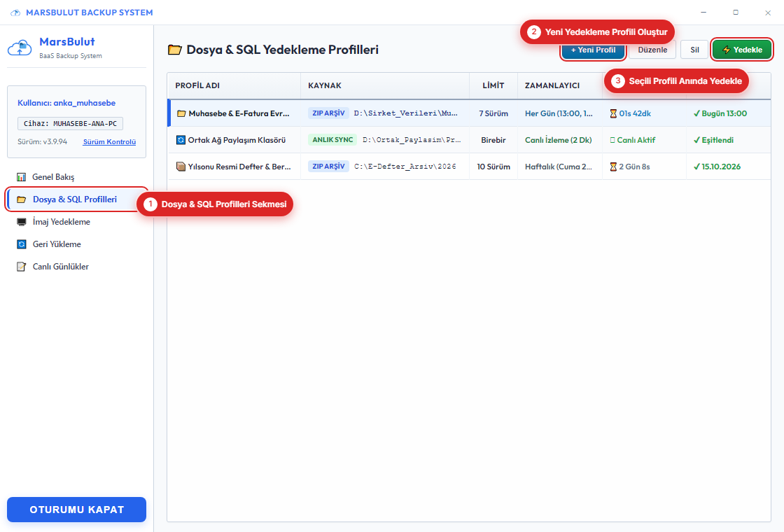Click the hourglass icon next to 2 Gün 8s
Image resolution: width=784 pixels, height=532 pixels.
(613, 167)
